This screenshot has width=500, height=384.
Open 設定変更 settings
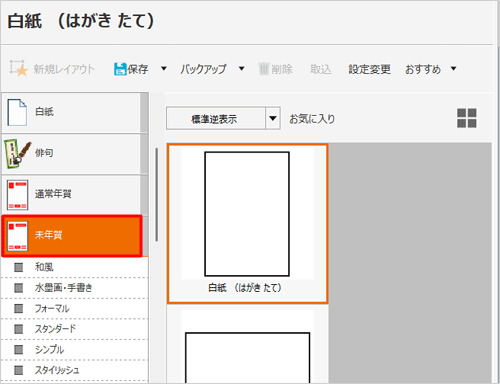(x=369, y=69)
